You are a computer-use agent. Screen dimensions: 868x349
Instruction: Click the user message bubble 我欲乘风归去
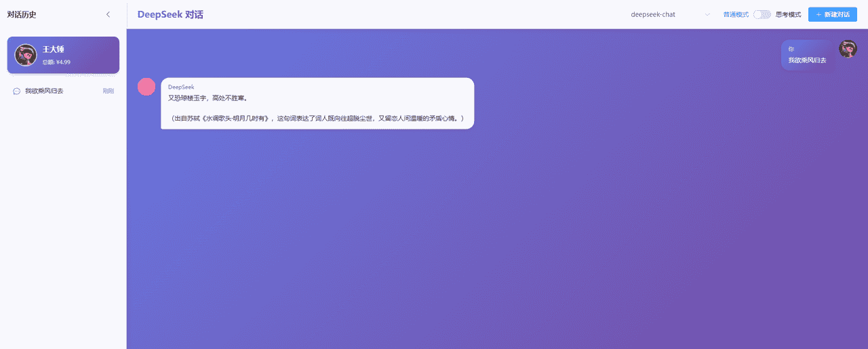(806, 55)
